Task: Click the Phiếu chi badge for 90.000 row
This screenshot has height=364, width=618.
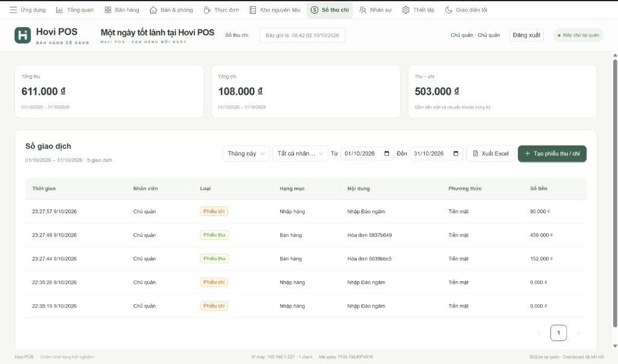Action: point(214,211)
